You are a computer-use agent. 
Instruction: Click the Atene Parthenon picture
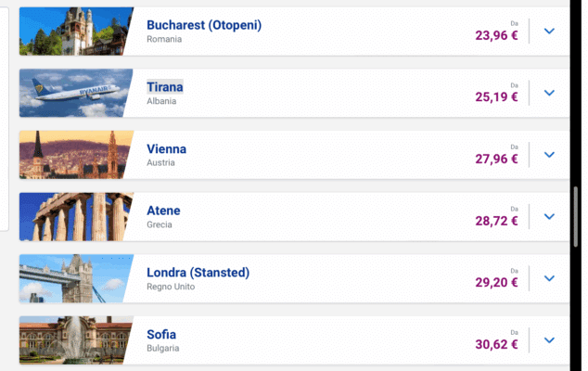(x=72, y=216)
